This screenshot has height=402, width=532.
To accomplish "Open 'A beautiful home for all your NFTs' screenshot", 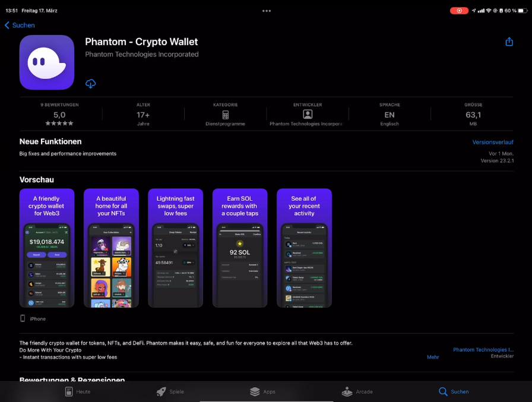I will tap(111, 248).
